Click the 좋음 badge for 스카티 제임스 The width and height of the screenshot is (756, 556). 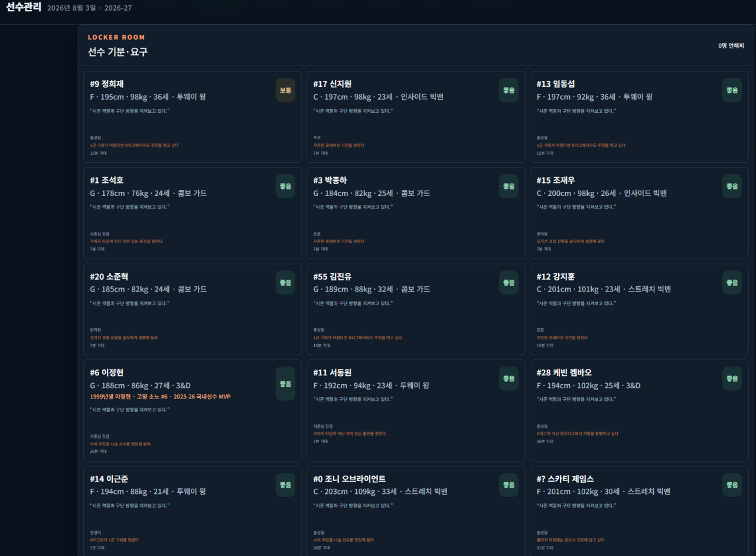[x=732, y=485]
